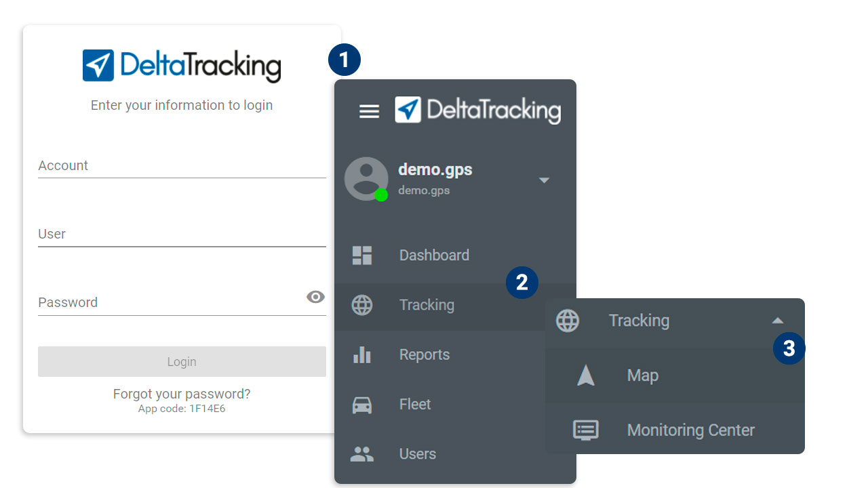Click the Login button

[181, 361]
